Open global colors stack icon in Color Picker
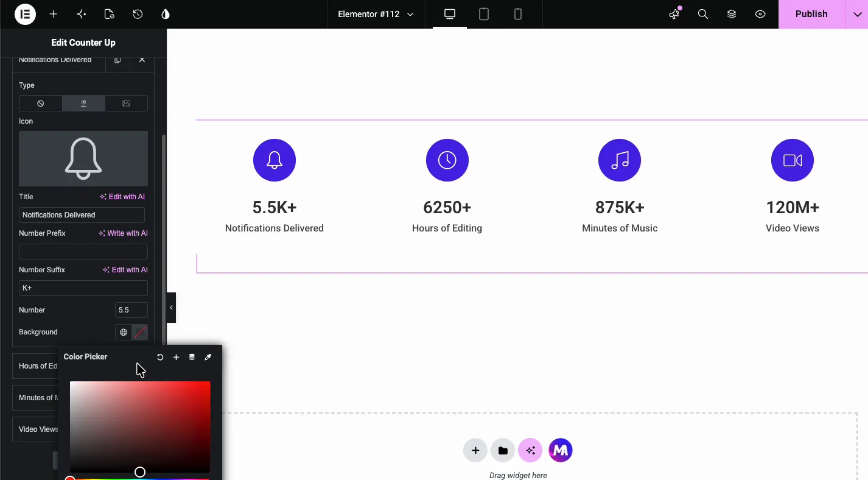 pos(192,357)
